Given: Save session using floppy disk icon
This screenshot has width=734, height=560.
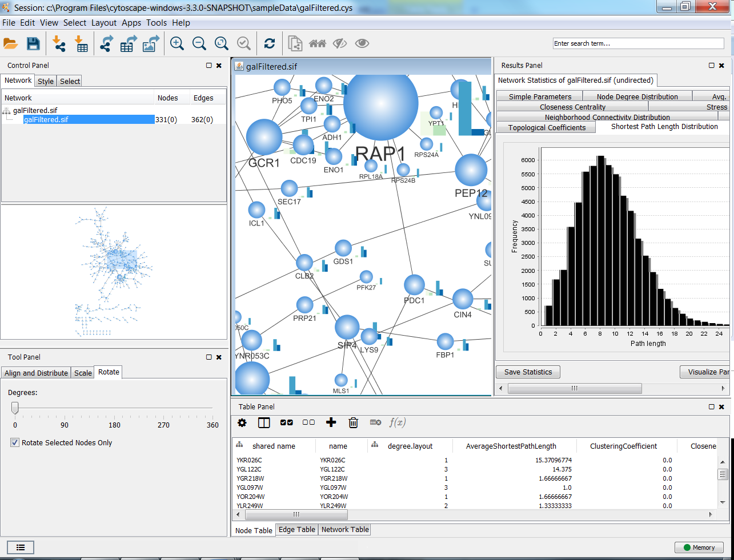Looking at the screenshot, I should coord(33,44).
